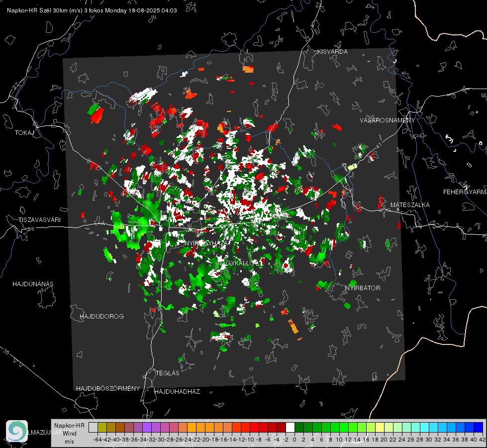487x448 pixels.
Task: Click the HAJDÚBÖSZÖRMÉNY city label
Action: click(x=108, y=389)
